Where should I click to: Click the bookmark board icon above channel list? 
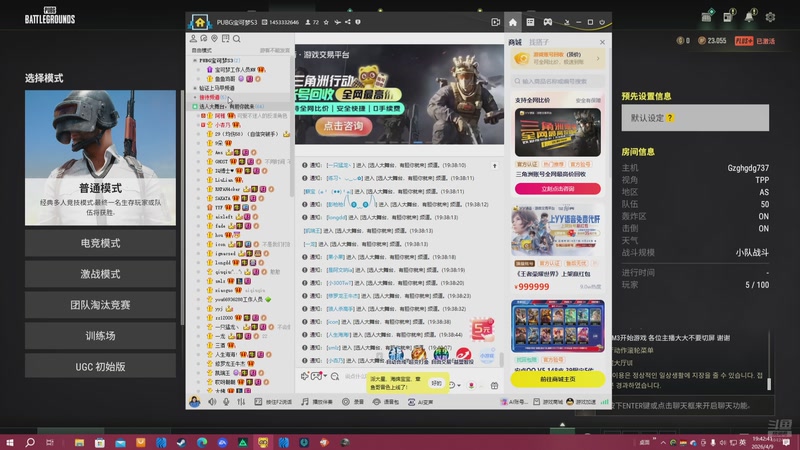pyautogui.click(x=226, y=39)
